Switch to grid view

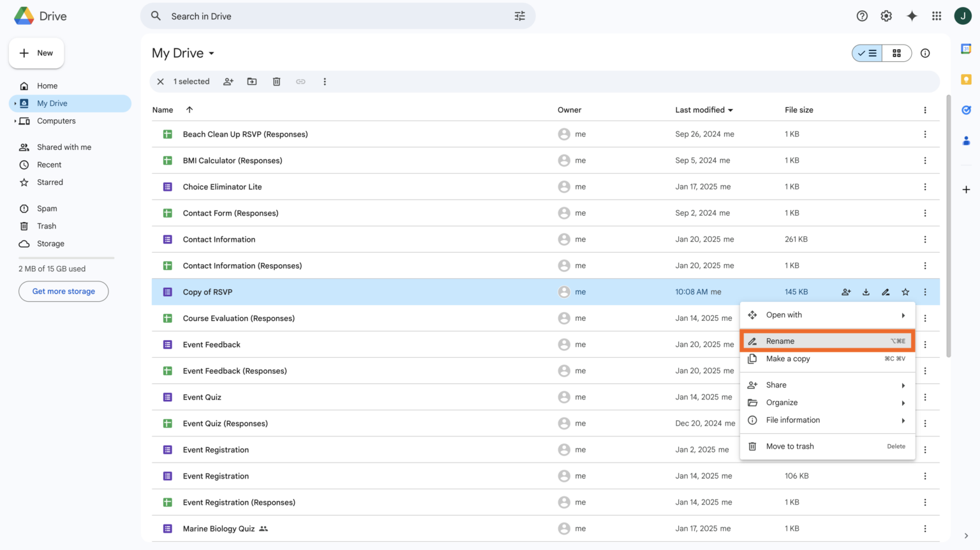coord(896,53)
